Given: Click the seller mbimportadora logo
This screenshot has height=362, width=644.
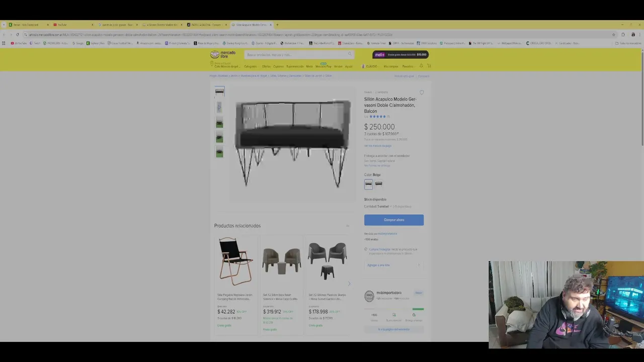Looking at the screenshot, I should click(x=369, y=296).
